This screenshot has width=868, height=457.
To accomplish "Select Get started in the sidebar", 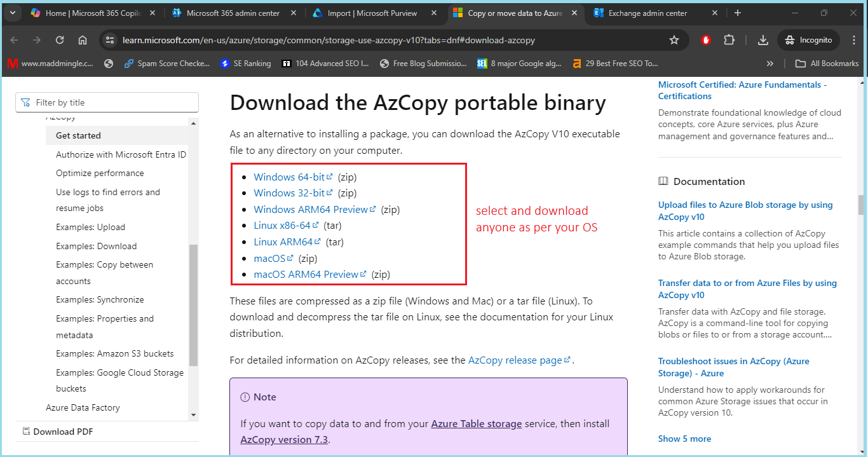I will tap(118, 135).
